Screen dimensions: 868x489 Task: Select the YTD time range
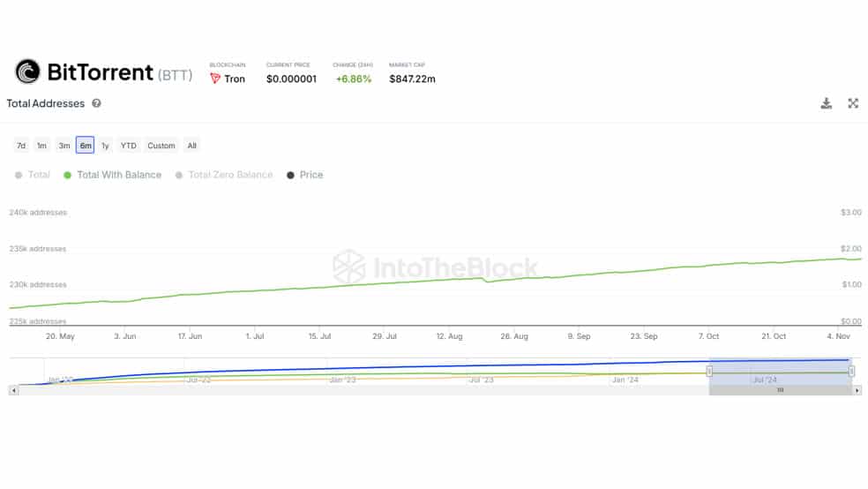click(x=129, y=146)
